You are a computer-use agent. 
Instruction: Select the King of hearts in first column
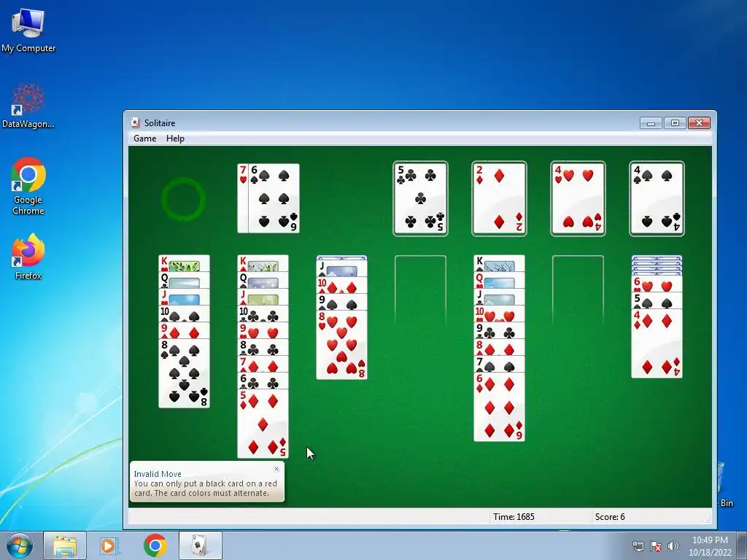click(x=184, y=263)
